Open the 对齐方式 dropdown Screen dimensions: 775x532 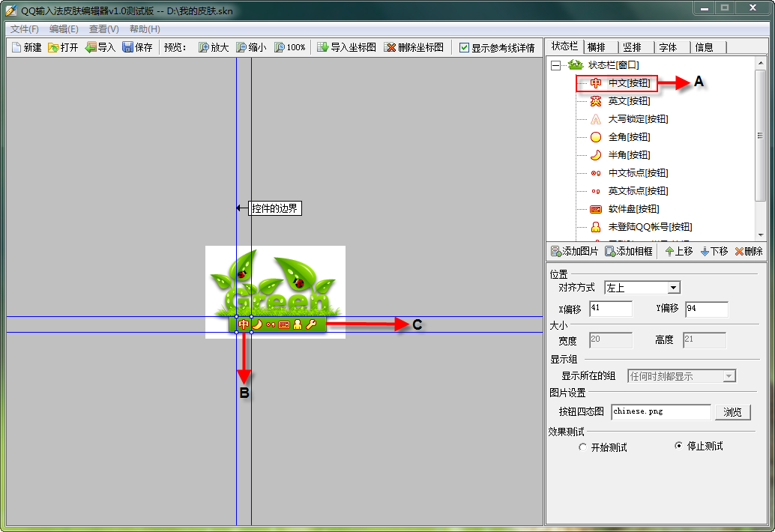coord(674,288)
